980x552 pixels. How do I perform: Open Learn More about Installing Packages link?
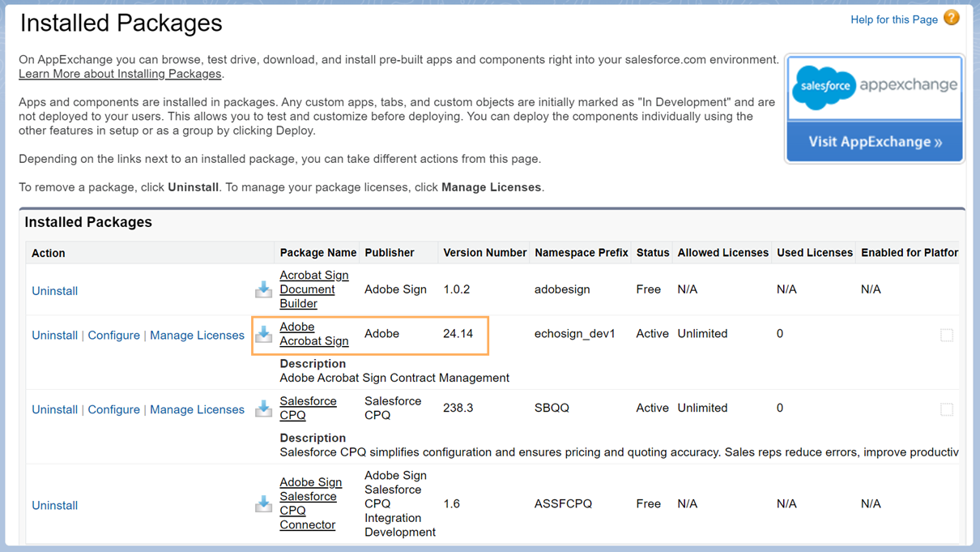[120, 74]
